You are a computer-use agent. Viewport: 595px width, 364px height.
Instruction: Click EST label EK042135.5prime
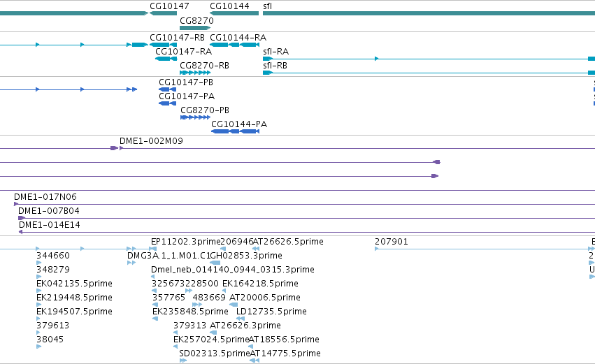tap(74, 284)
